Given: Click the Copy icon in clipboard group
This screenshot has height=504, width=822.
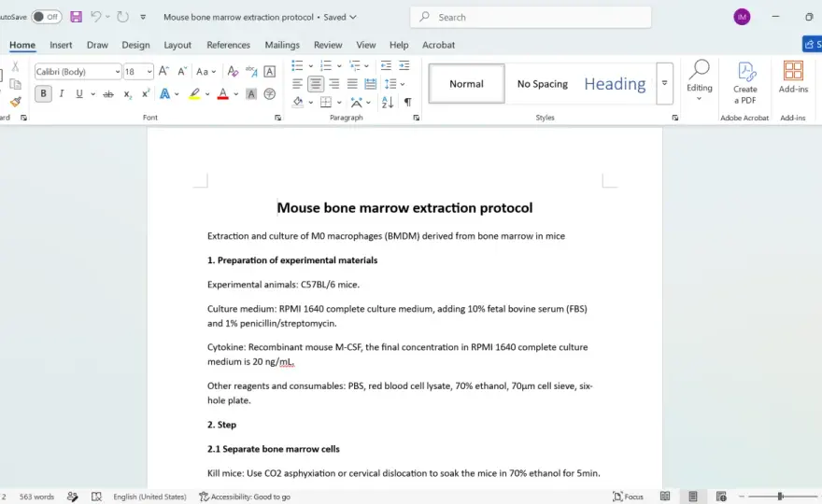Looking at the screenshot, I should [x=15, y=84].
